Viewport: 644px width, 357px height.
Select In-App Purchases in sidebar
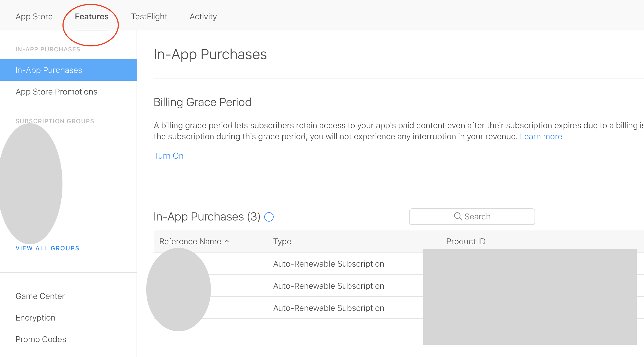[49, 70]
